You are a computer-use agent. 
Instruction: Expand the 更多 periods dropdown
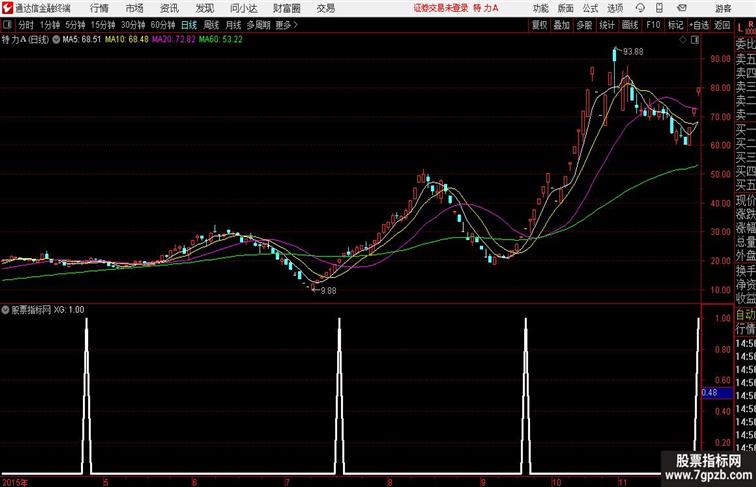pos(286,25)
